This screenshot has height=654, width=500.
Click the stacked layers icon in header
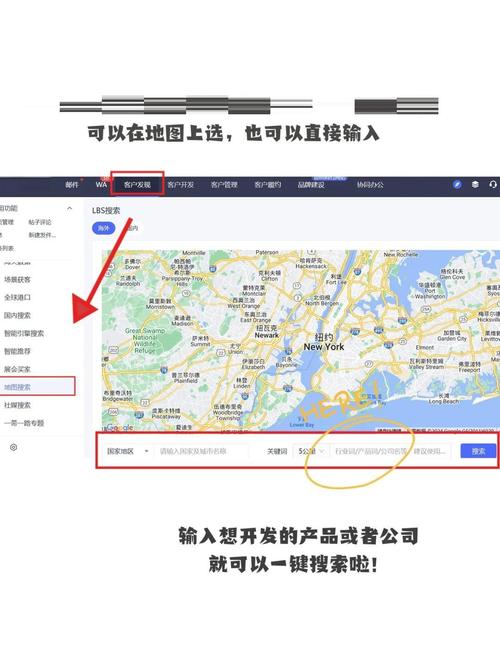(x=475, y=184)
